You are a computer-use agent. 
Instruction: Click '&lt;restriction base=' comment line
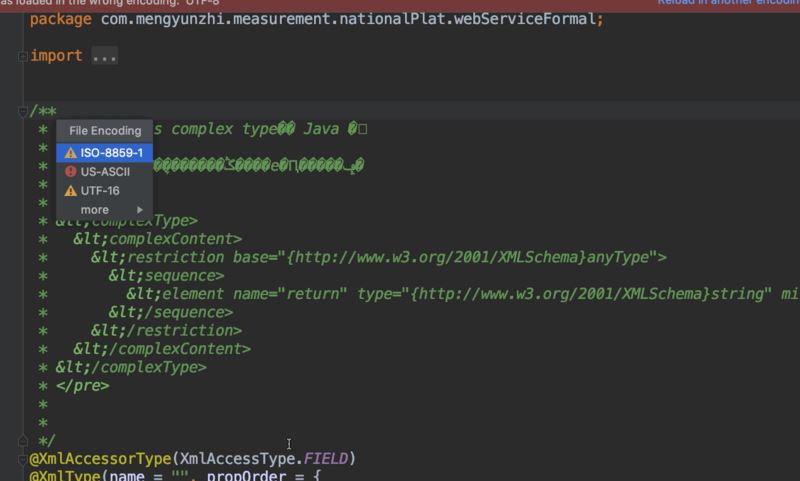point(379,257)
